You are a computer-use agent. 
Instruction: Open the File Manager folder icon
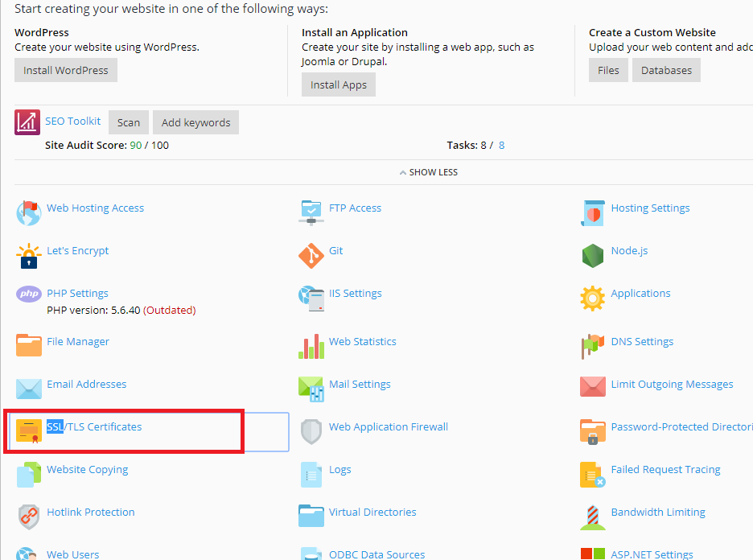coord(29,346)
